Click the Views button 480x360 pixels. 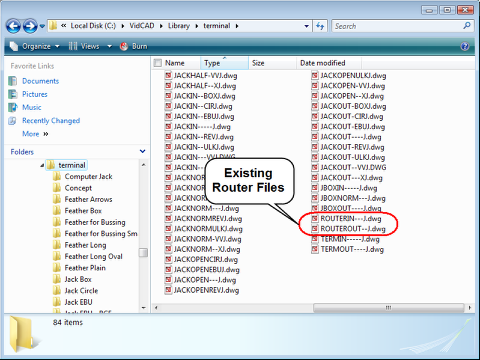[84, 46]
